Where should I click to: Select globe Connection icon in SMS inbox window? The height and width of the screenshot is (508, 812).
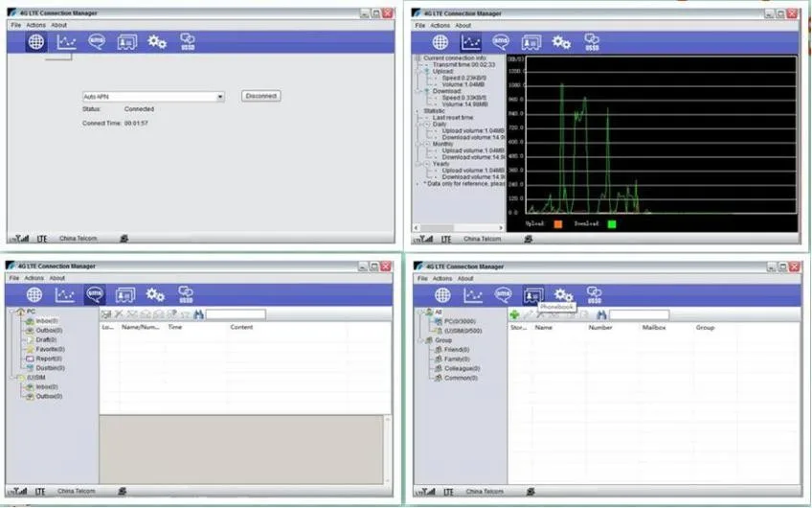click(x=34, y=294)
